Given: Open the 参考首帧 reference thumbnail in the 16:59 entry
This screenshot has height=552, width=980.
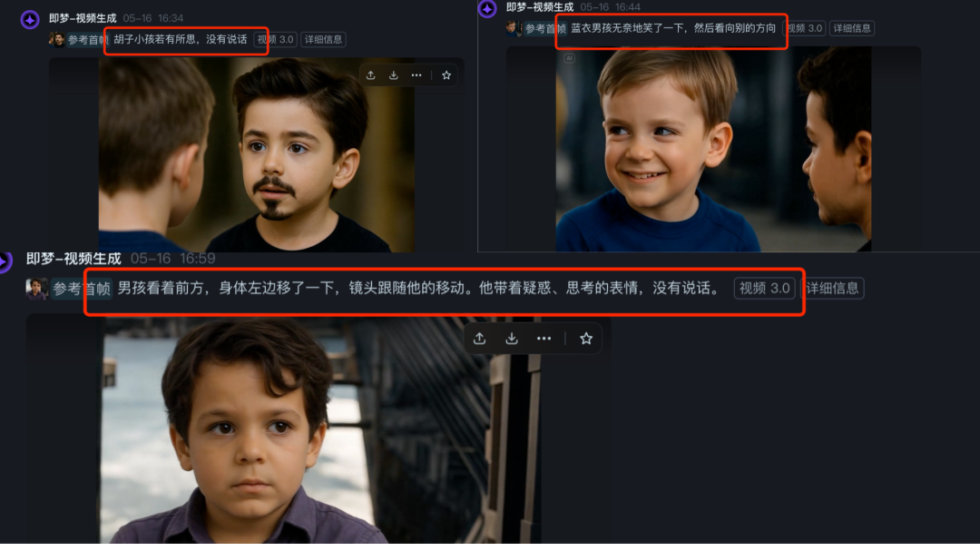Looking at the screenshot, I should (x=37, y=289).
